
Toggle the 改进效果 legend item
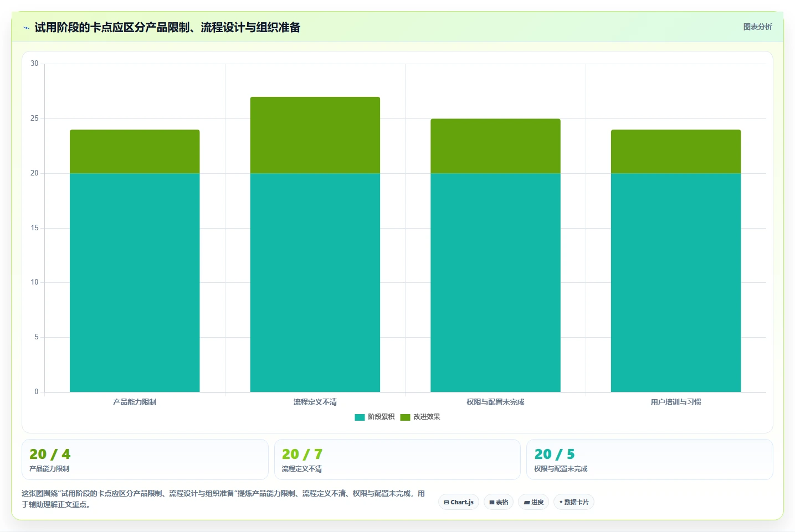(420, 417)
